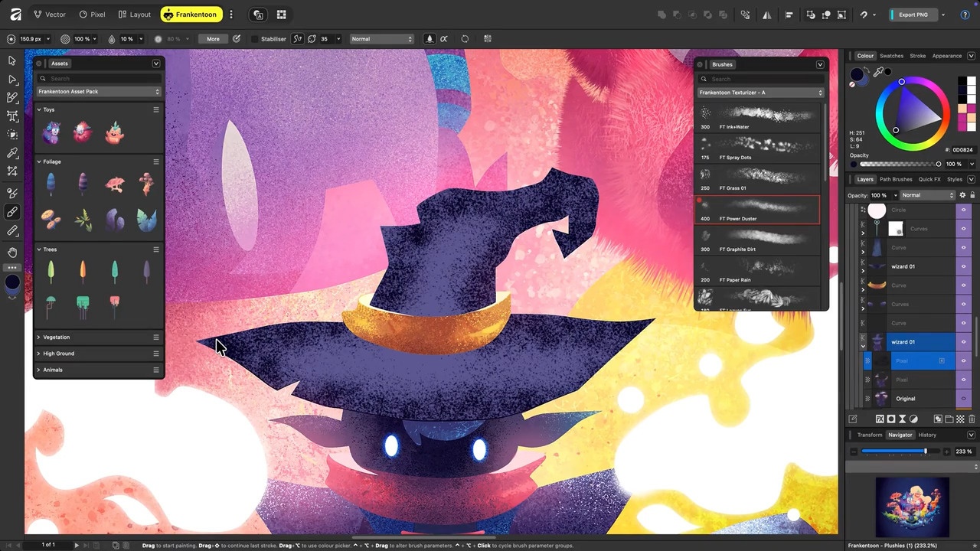
Task: Click the Export PNG button
Action: point(913,15)
